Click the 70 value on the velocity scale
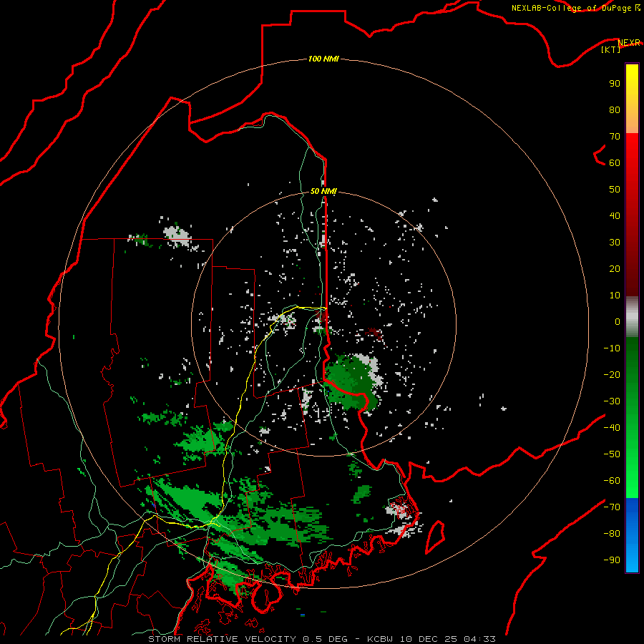Screen dimensions: 644x644 click(615, 137)
